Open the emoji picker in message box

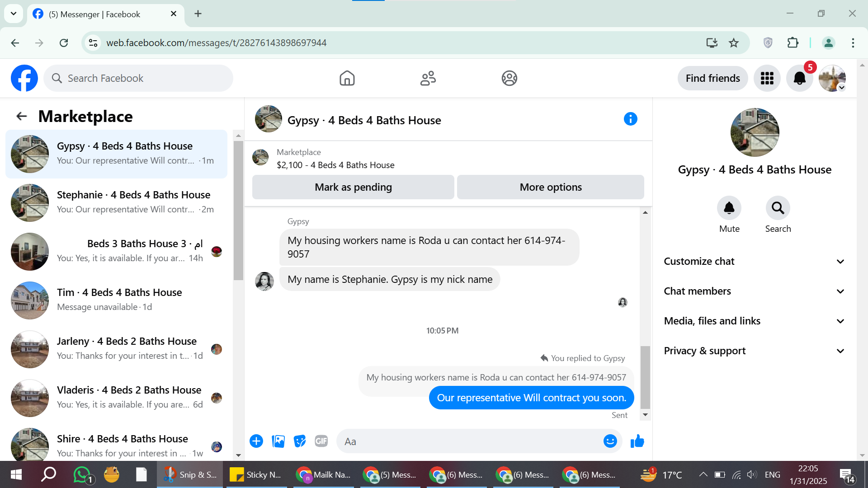click(x=610, y=441)
